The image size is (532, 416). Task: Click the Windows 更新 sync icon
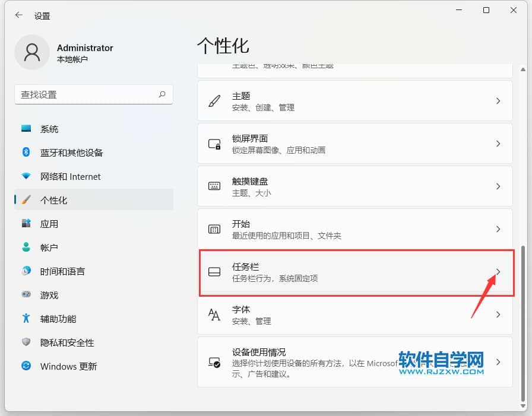click(x=26, y=366)
